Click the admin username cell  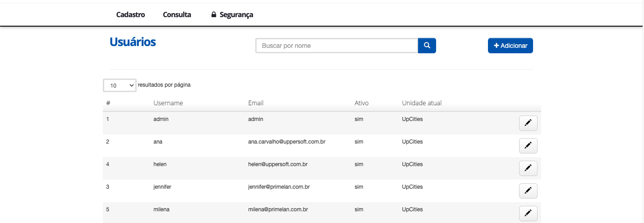coord(161,119)
